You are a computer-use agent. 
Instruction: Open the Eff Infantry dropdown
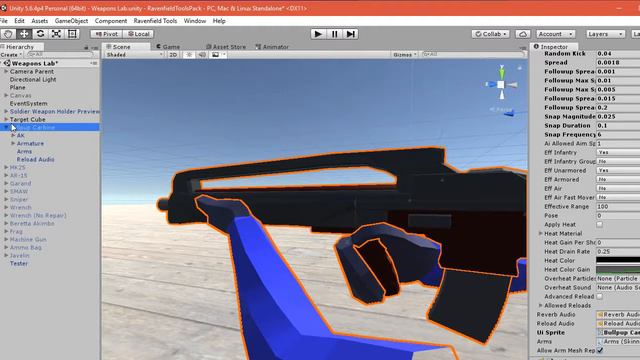coord(618,153)
